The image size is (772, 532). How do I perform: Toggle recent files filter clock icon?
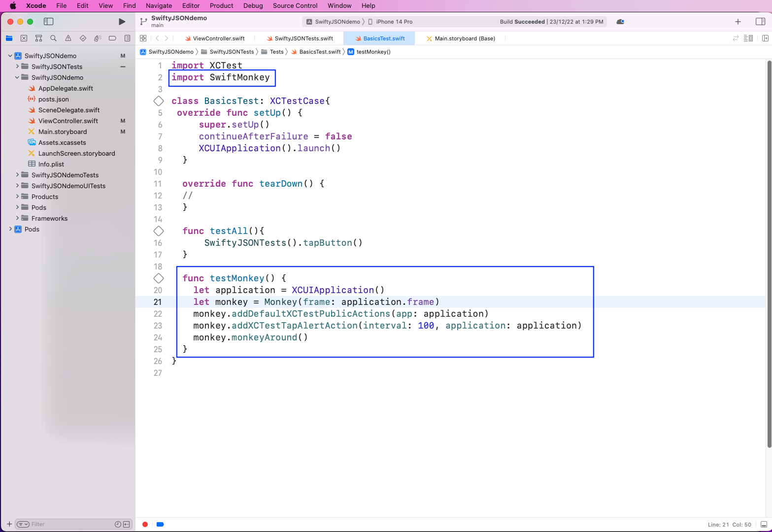(118, 524)
